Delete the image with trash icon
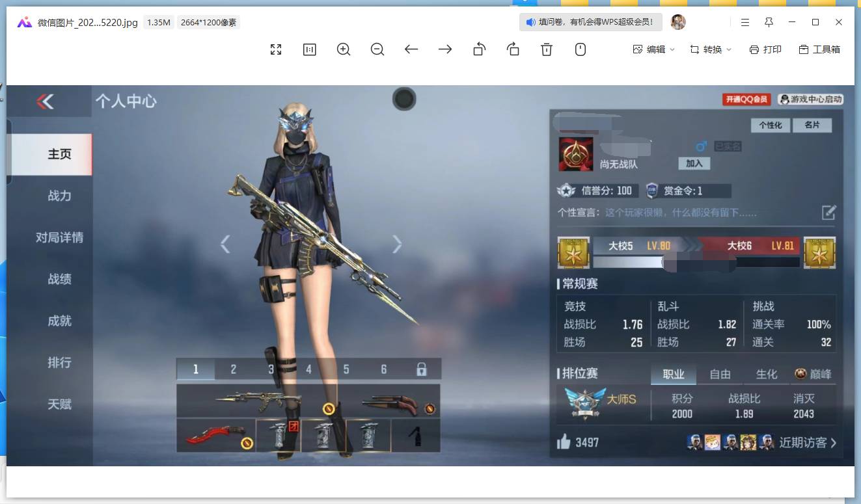 (547, 49)
